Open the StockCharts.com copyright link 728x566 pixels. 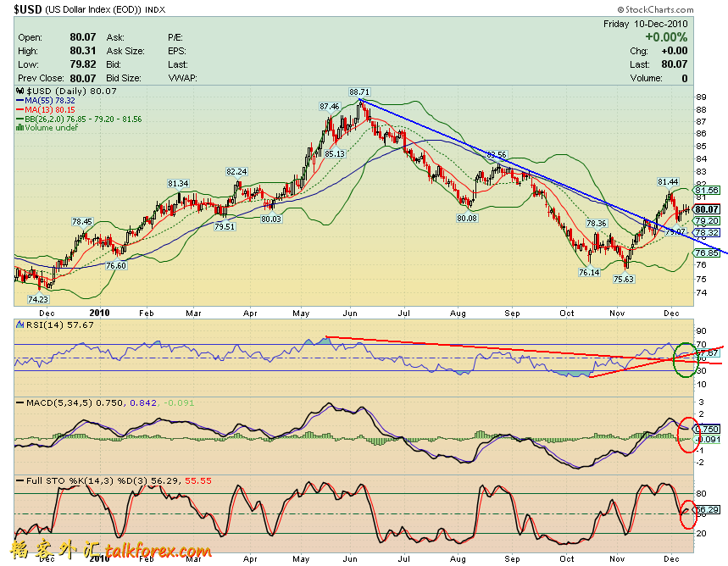pyautogui.click(x=655, y=9)
